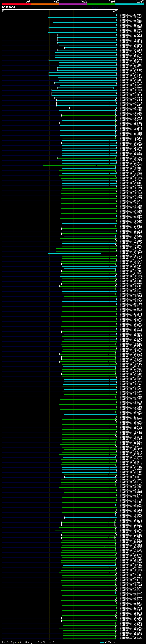Click the UniRef100_Q4RKR3 entry

131,186
